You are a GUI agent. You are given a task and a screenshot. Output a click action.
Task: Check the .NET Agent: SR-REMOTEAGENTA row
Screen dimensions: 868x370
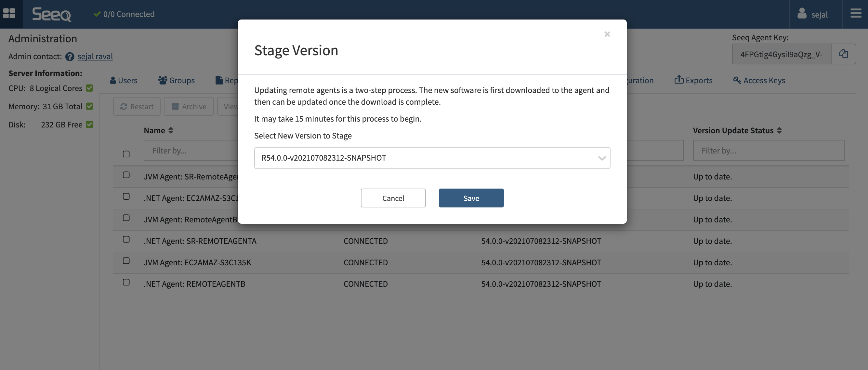pyautogui.click(x=126, y=239)
